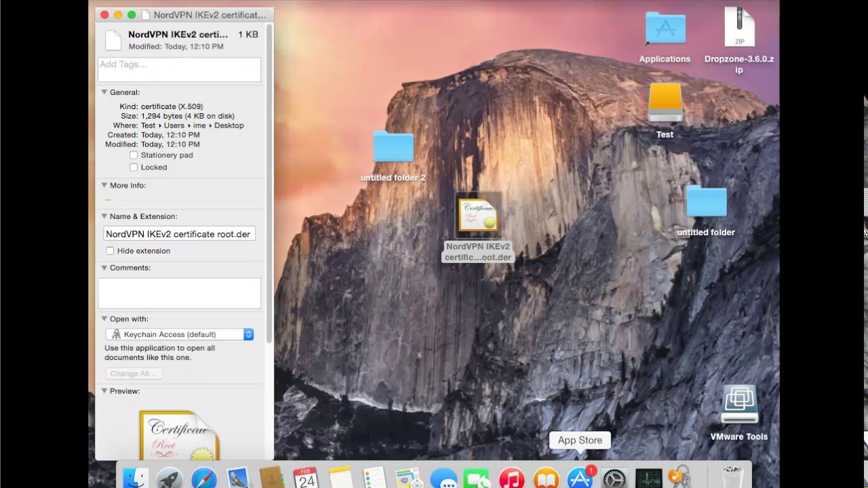868x488 pixels.
Task: Open Launchpad rocket icon in Dock
Action: click(170, 477)
